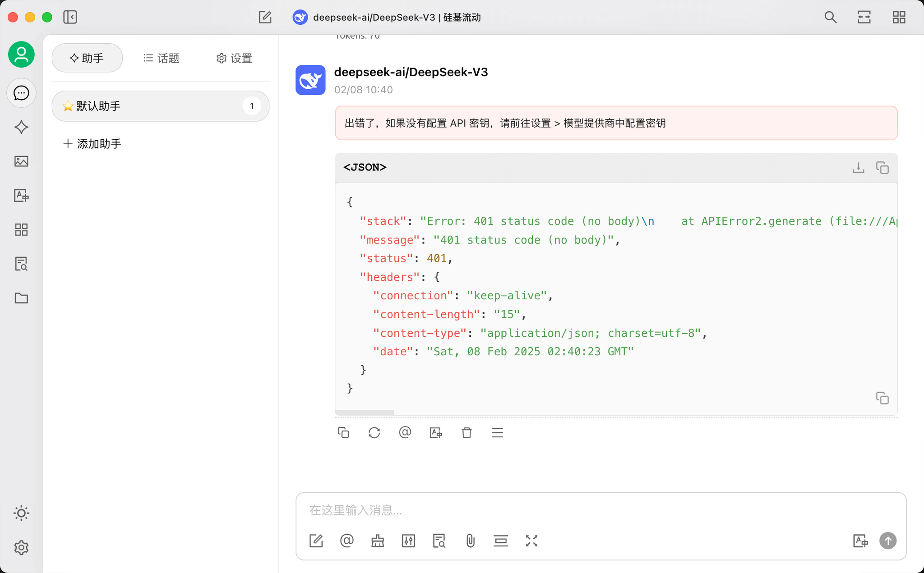The image size is (924, 573).
Task: Clear messages with the broom icon
Action: [x=378, y=541]
